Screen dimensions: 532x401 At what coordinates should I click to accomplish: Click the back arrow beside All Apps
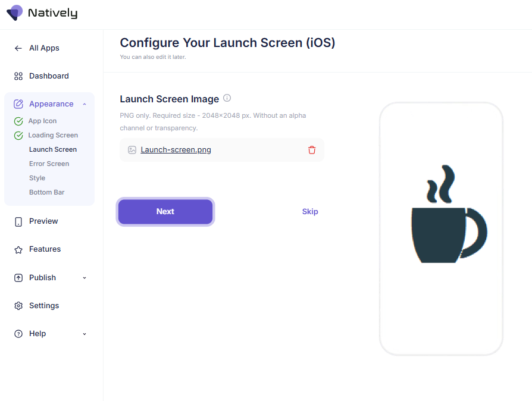[18, 48]
